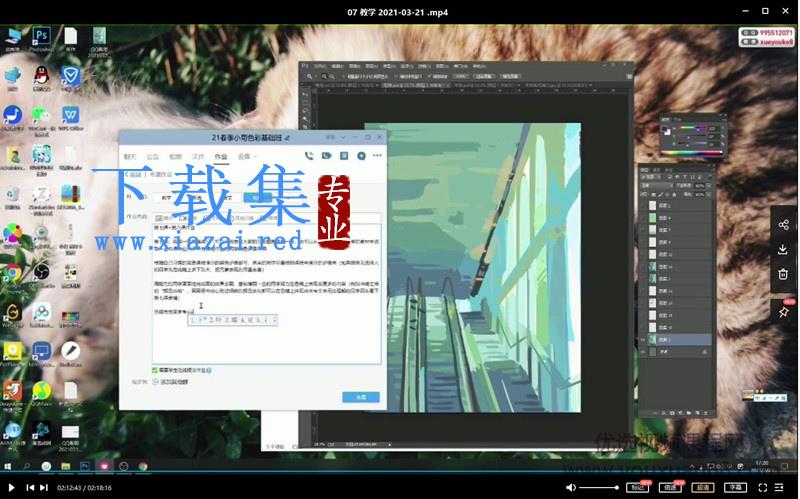Open the Google Chrome desktop icon
Image resolution: width=800 pixels, height=499 pixels.
(x=12, y=276)
